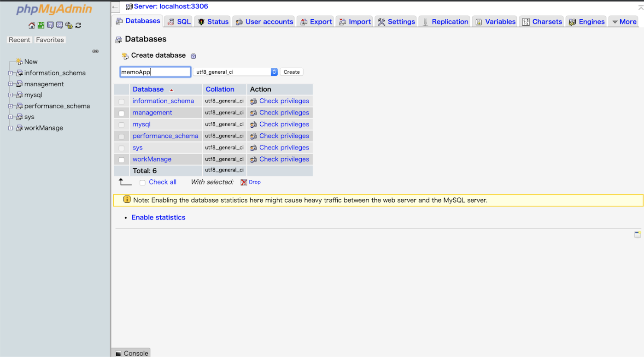
Task: Click management database icon in tree
Action: [19, 84]
